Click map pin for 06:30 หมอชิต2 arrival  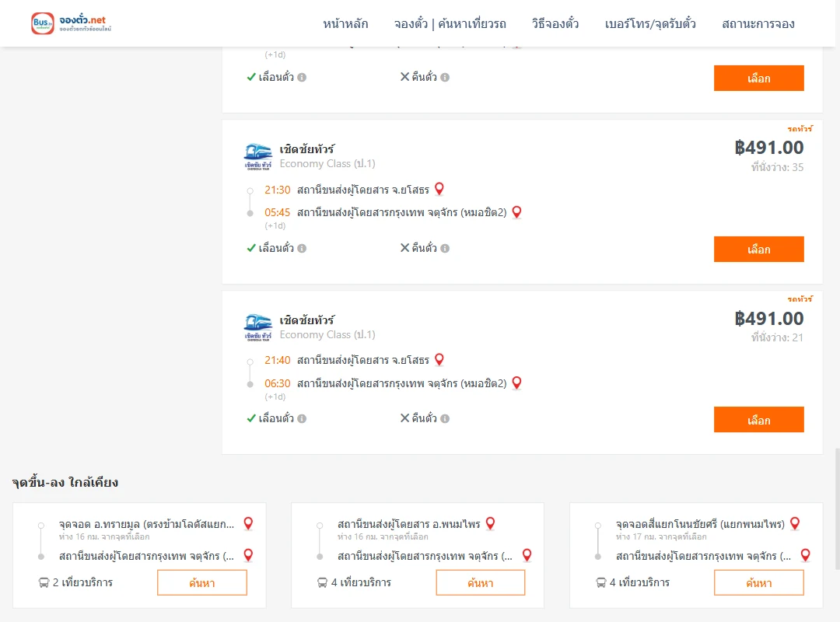coord(517,383)
